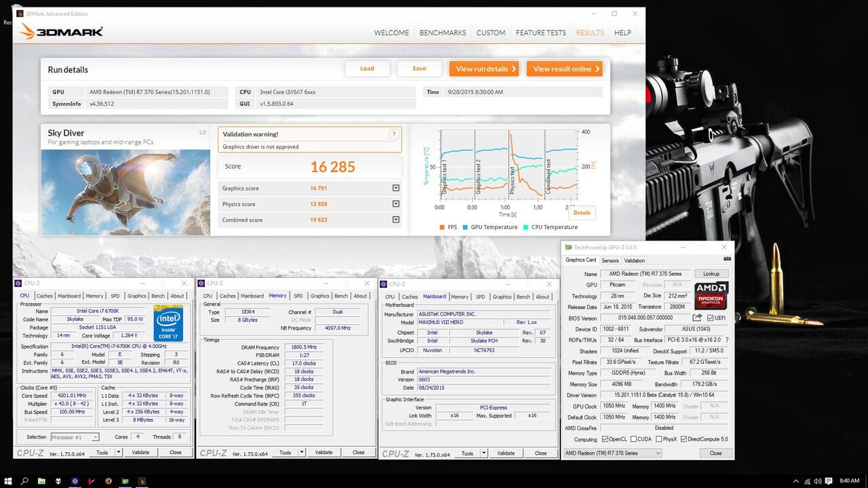
Task: Switch to the Validation tab in GPU-Z
Action: pyautogui.click(x=634, y=260)
